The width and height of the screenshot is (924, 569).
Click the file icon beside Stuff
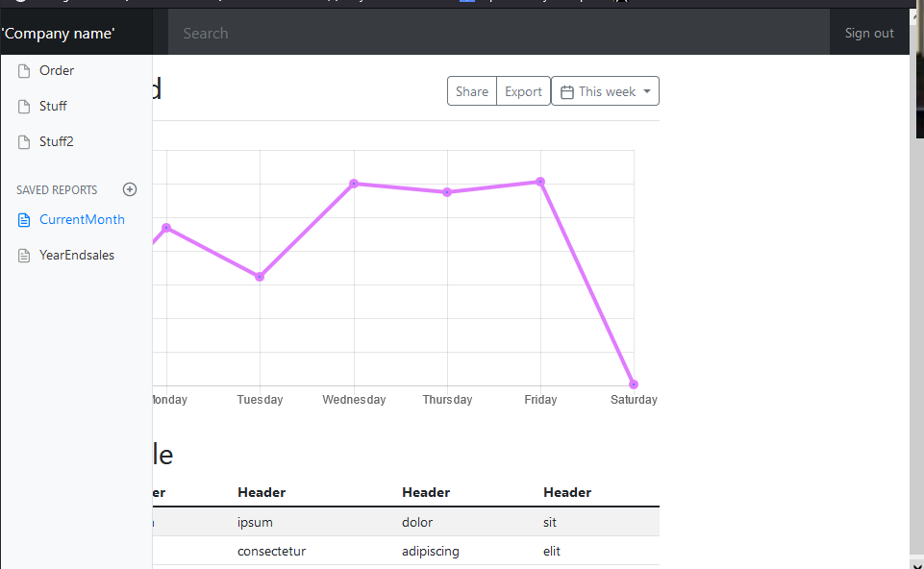(x=24, y=107)
